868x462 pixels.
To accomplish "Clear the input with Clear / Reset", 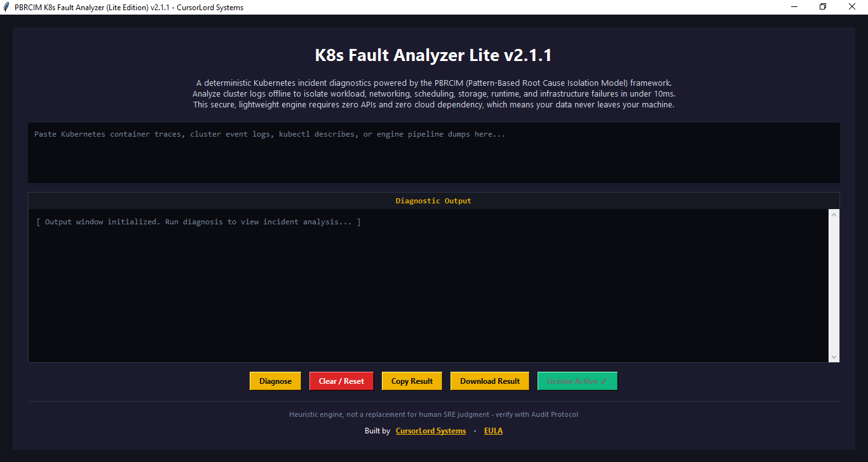I will [341, 381].
